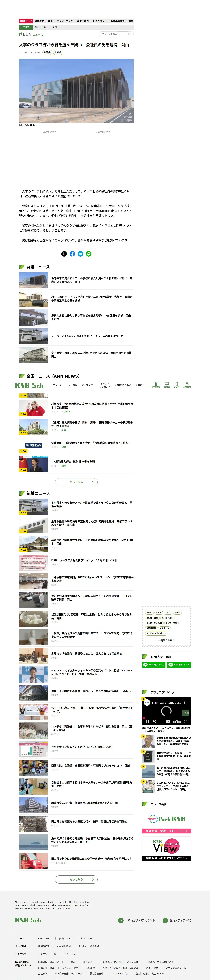Select the #岡山 article tag
210x980 pixels.
click(x=47, y=52)
